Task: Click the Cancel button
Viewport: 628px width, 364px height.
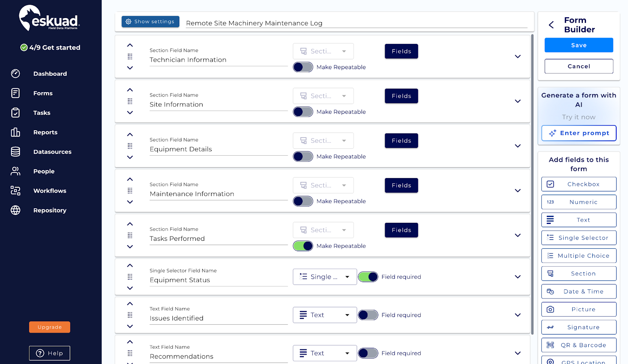Action: (x=579, y=66)
